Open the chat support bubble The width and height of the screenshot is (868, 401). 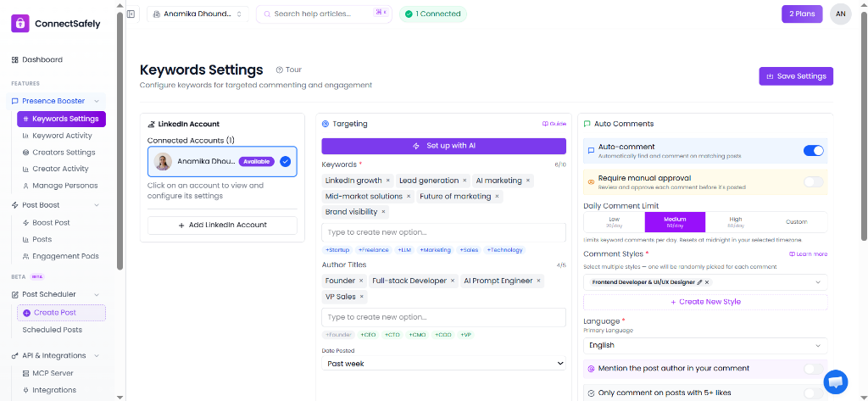tap(836, 382)
